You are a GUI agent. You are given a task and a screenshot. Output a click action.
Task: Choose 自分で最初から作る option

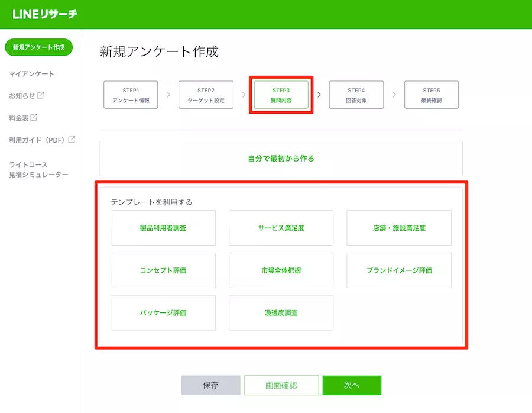click(x=281, y=159)
